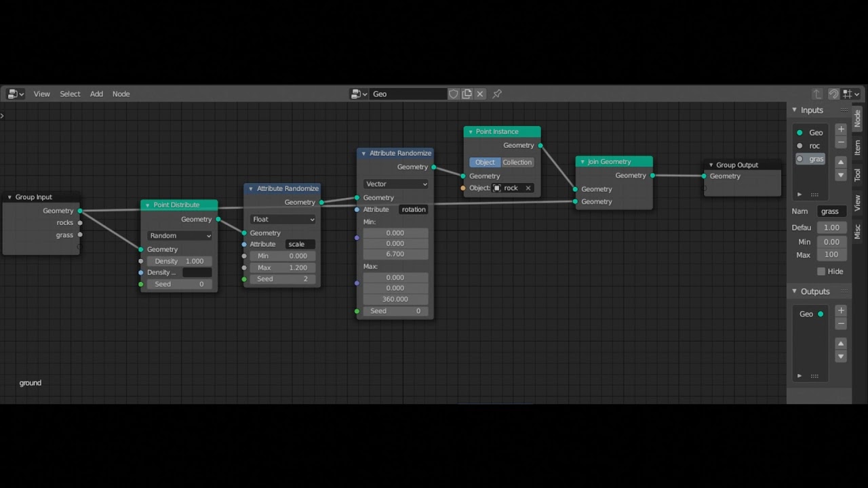Move output down with arrow icon
This screenshot has width=868, height=488.
[x=841, y=356]
